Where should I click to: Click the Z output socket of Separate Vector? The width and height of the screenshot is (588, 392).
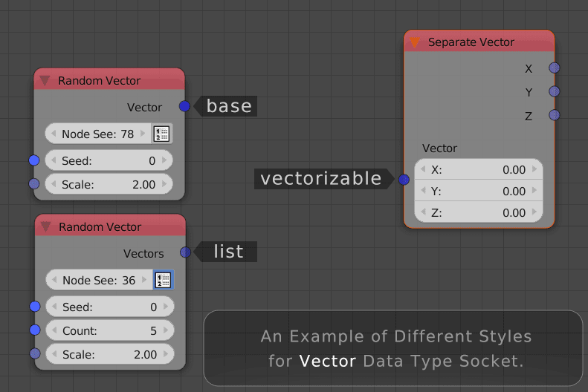555,115
